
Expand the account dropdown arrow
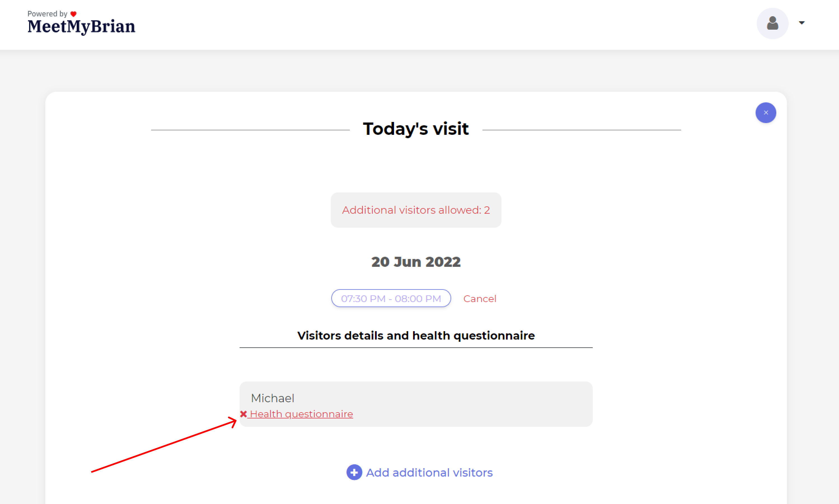coord(801,23)
